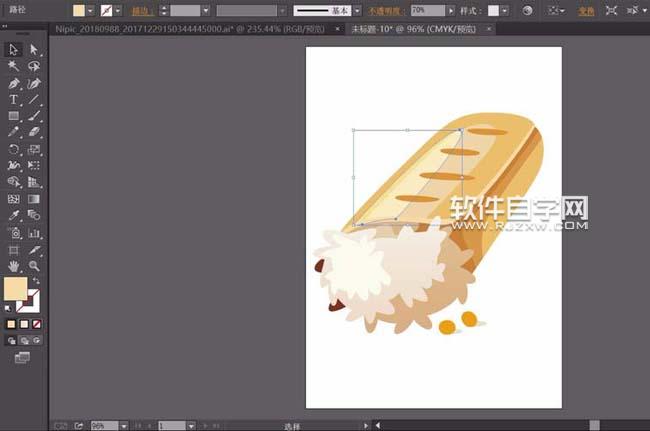The image size is (650, 431).
Task: Open fill swatch dropdown in control bar
Action: 90,10
